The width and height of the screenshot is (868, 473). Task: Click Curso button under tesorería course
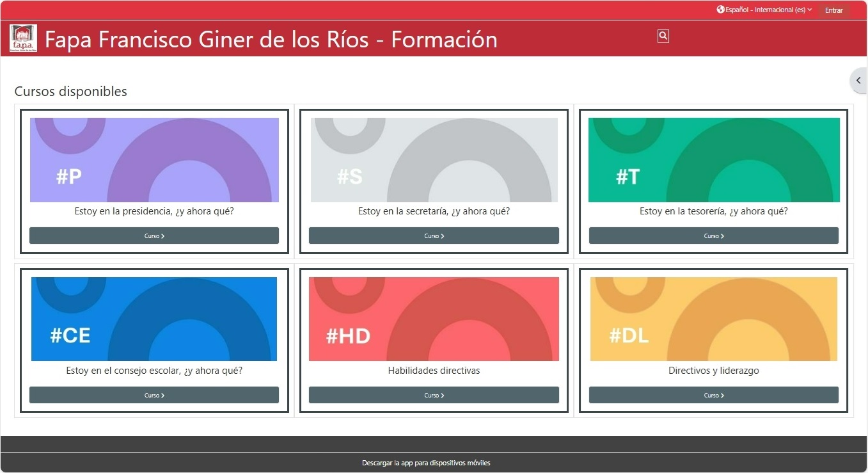(x=714, y=236)
